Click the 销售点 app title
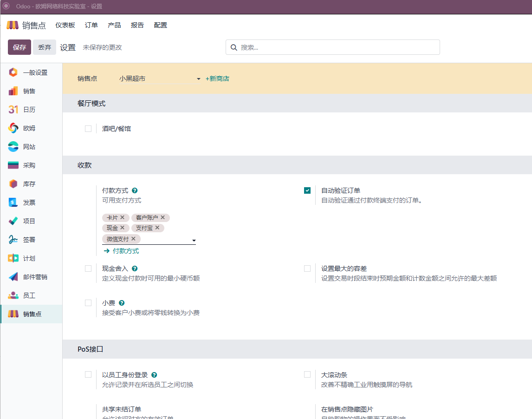 point(34,25)
